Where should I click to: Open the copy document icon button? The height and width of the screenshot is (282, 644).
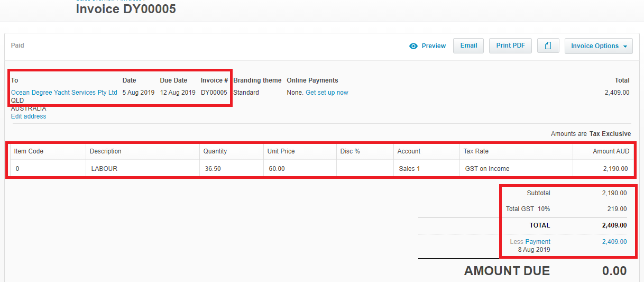548,46
